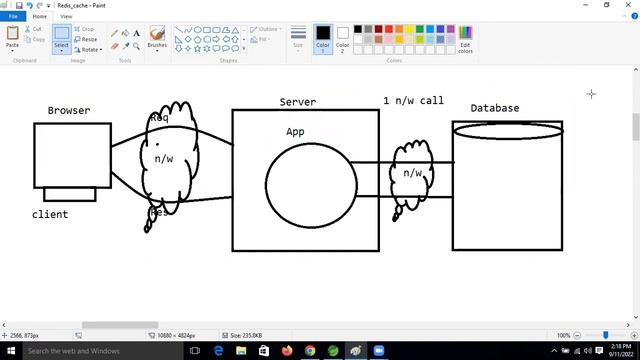Open Google Chrome from the taskbar

click(x=310, y=351)
